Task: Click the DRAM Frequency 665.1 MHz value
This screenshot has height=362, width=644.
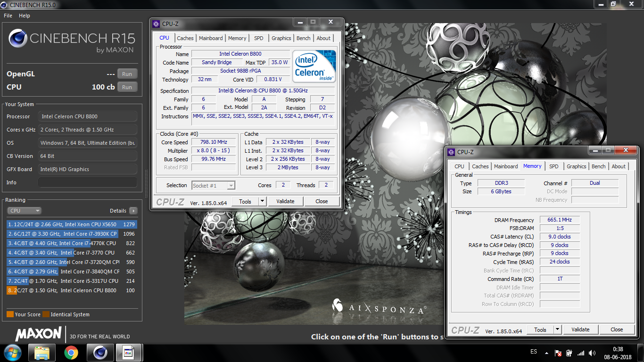Action: pyautogui.click(x=560, y=220)
